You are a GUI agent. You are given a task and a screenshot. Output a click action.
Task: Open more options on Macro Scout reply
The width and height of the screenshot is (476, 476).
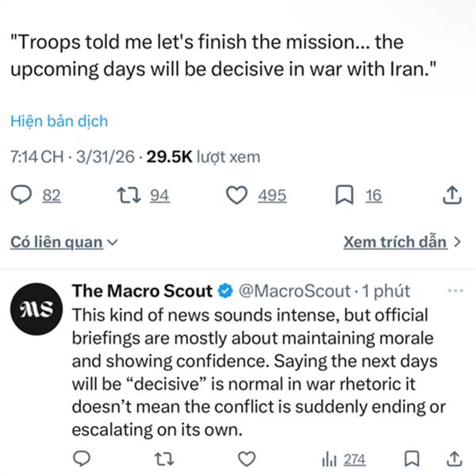[455, 291]
